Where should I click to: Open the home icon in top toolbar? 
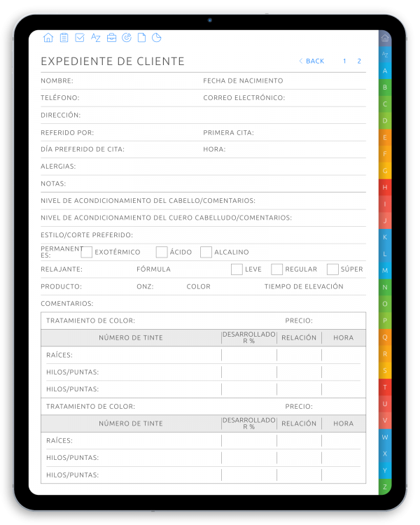click(x=48, y=38)
